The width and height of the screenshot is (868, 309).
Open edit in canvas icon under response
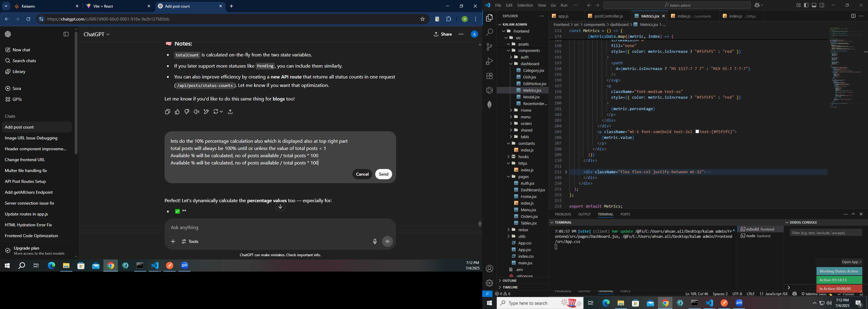point(206,112)
